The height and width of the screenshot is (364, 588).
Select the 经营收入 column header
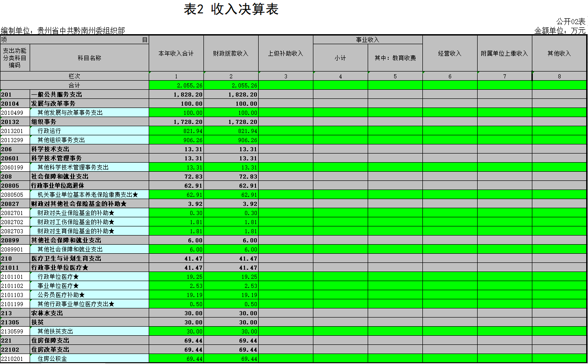click(450, 53)
